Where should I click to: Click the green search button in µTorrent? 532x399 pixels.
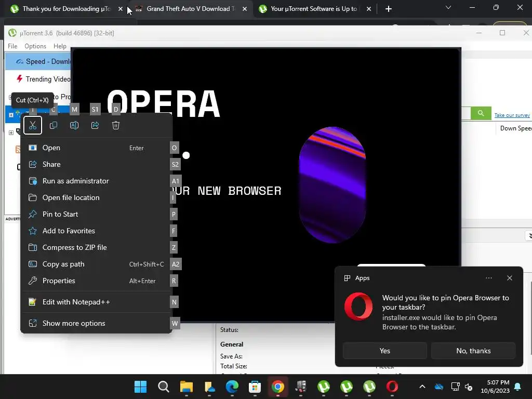(x=481, y=113)
